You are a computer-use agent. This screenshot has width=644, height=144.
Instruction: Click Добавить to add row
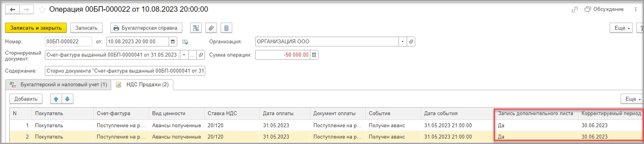click(x=26, y=99)
